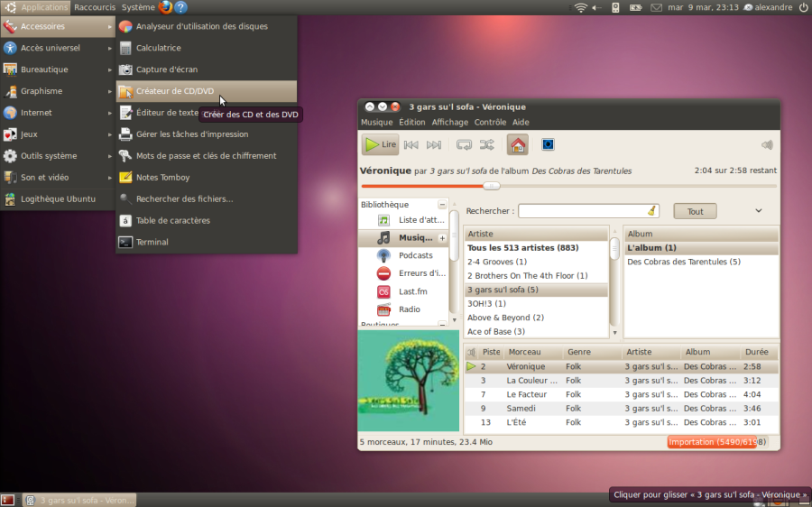Clear search with the broom icon
Viewport: 812px width, 507px height.
[651, 211]
